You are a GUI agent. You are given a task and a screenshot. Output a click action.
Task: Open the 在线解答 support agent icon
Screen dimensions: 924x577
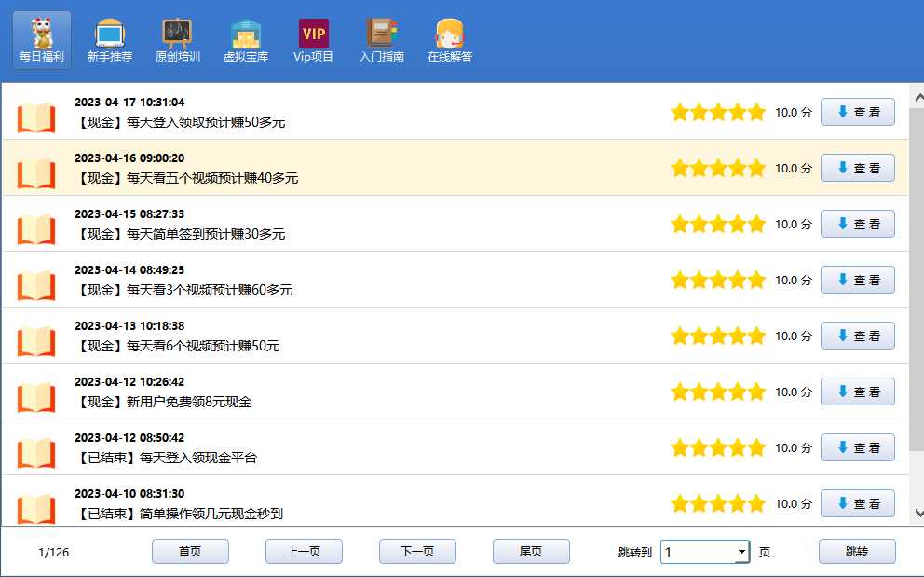450,40
